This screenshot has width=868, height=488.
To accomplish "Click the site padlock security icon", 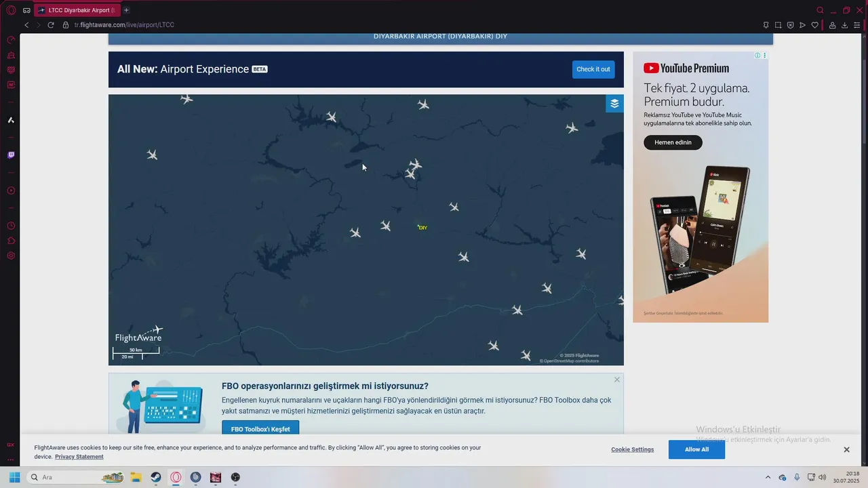I will 66,25.
